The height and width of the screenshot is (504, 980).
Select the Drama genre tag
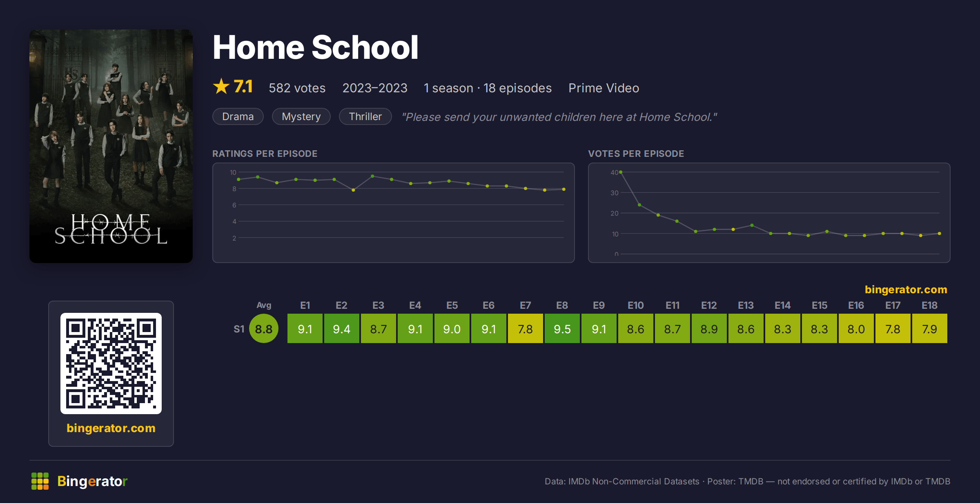(x=238, y=117)
